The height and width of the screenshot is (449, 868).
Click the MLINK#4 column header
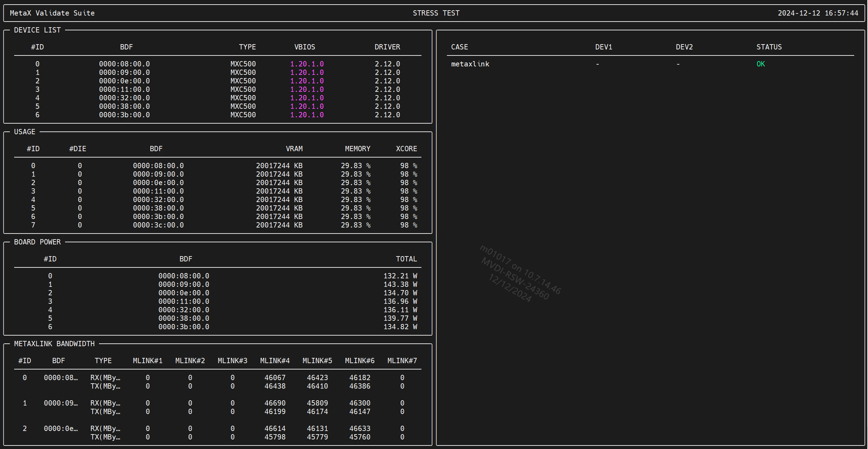tap(275, 361)
